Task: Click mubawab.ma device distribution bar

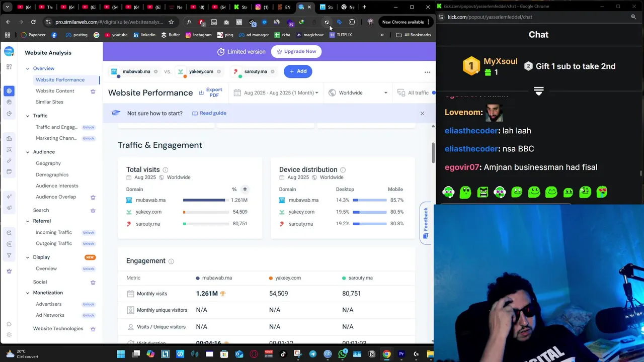Action: (x=370, y=200)
